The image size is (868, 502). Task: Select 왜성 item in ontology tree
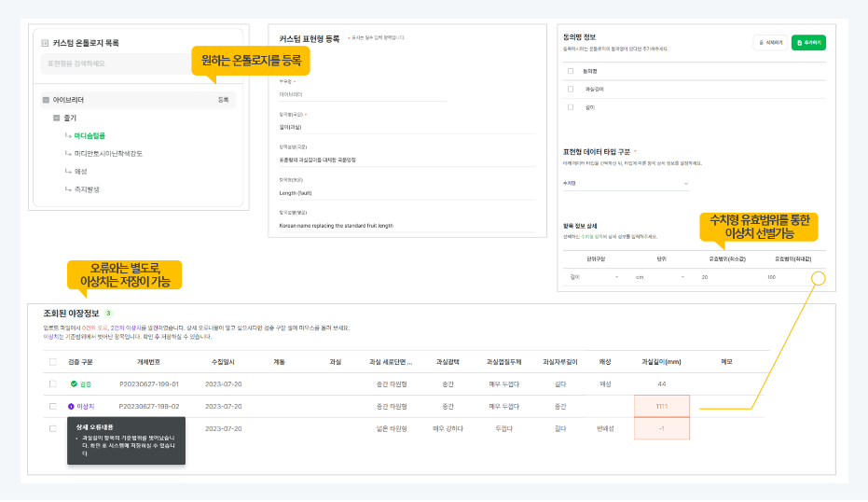(x=81, y=171)
